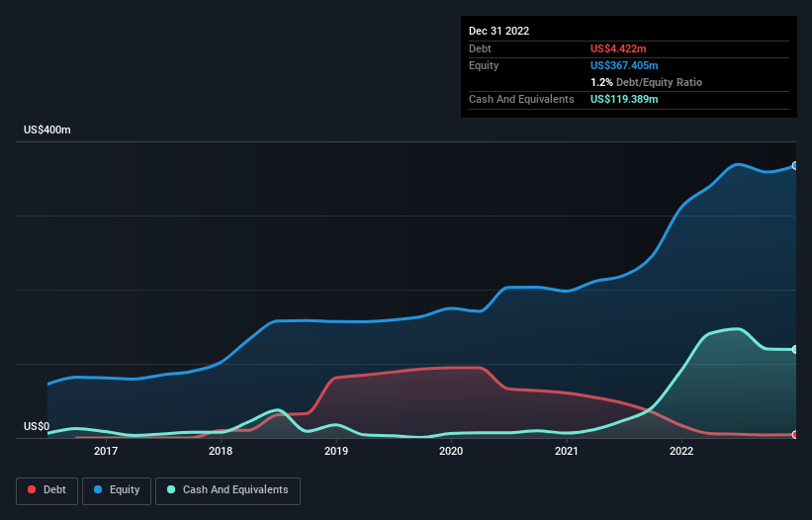Viewport: 812px width, 520px height.
Task: Toggle Cash And Equivalents legend button
Action: coord(227,490)
